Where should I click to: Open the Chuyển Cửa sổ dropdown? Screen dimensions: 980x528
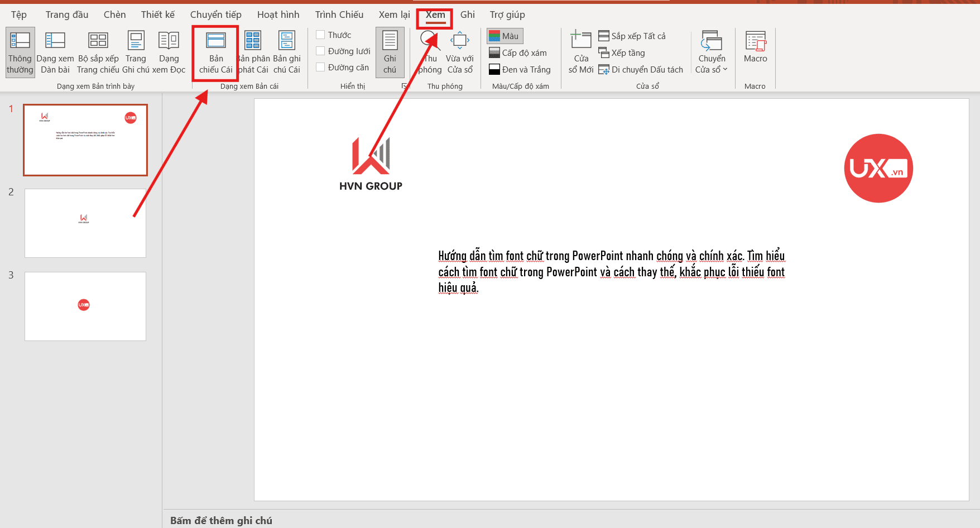point(712,52)
